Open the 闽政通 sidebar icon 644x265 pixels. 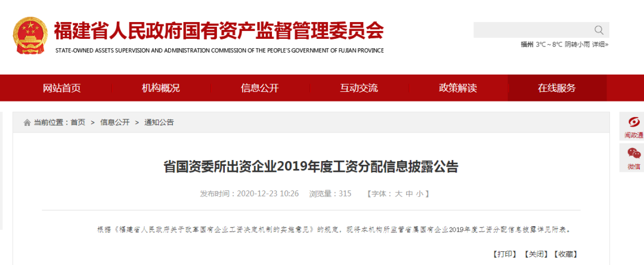point(633,127)
